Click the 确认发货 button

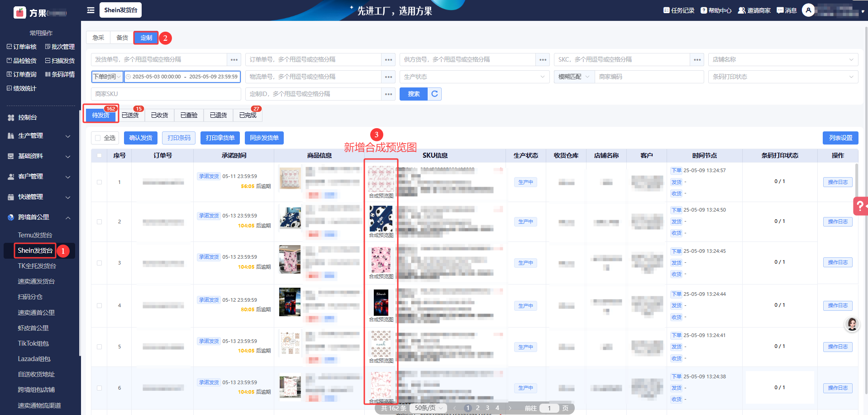click(x=141, y=138)
